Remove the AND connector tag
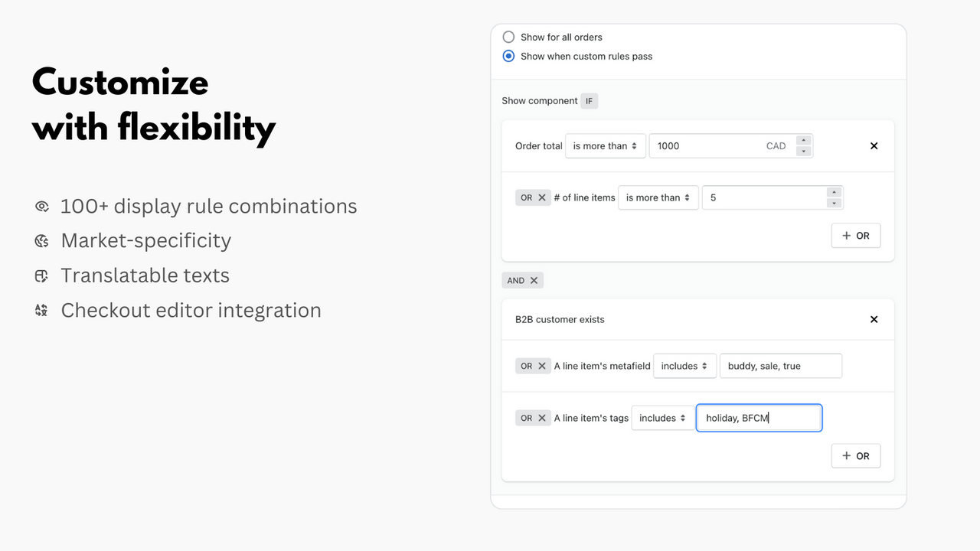The image size is (980, 551). pyautogui.click(x=534, y=279)
